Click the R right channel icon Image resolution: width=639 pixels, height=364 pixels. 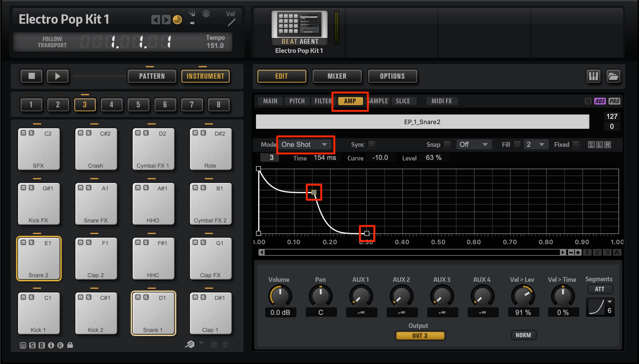tap(608, 145)
